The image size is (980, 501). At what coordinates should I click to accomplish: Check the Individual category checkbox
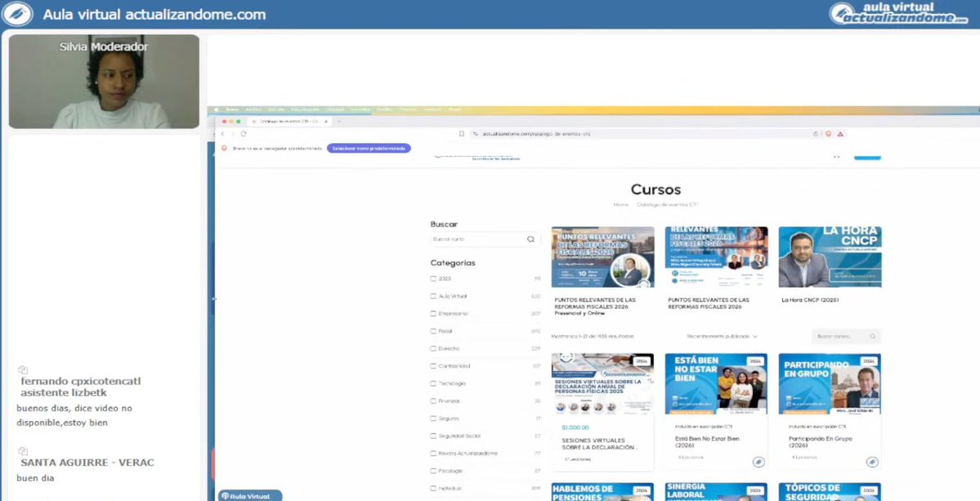point(434,489)
